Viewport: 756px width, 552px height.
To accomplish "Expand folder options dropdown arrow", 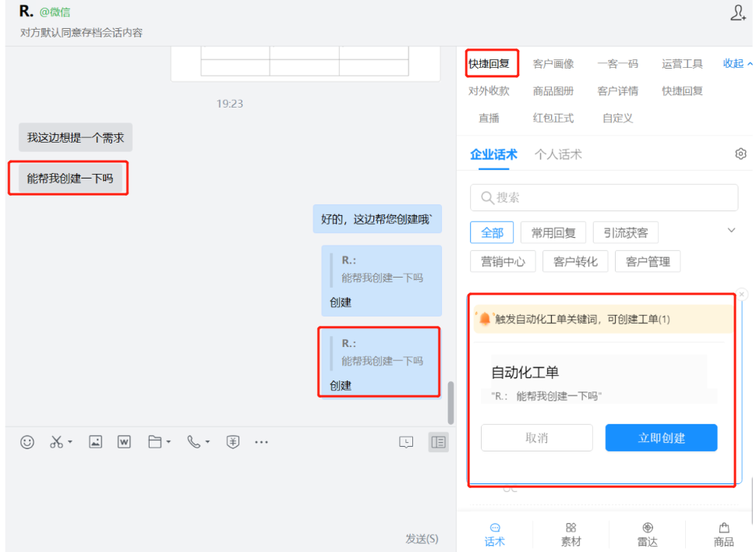I will pos(168,442).
